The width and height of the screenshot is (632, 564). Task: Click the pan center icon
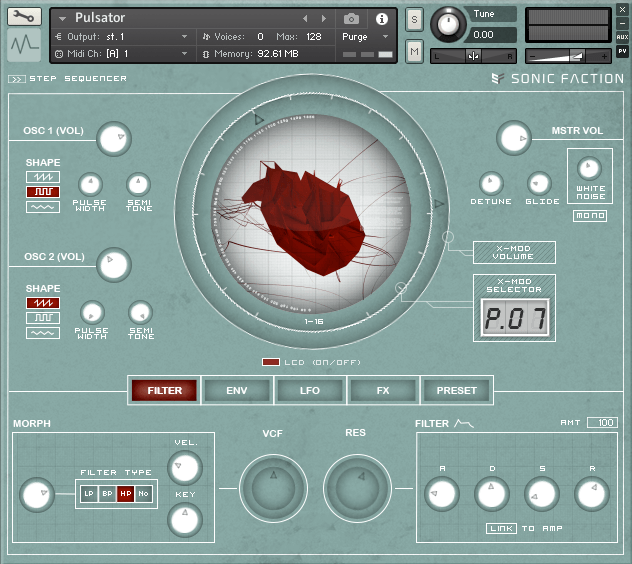click(x=473, y=56)
